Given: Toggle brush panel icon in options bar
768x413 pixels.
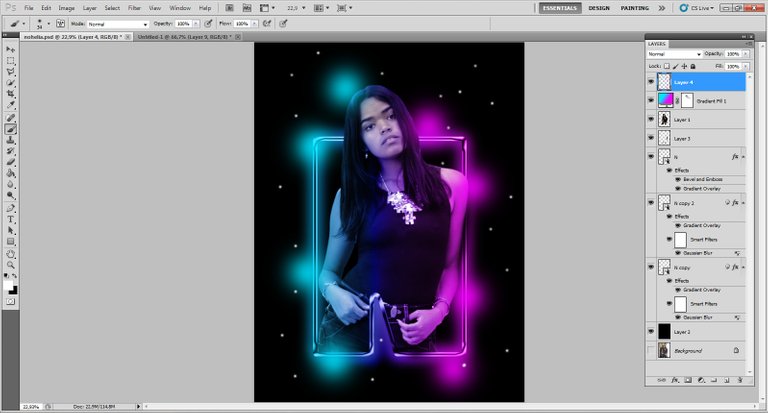Looking at the screenshot, I should click(x=60, y=24).
